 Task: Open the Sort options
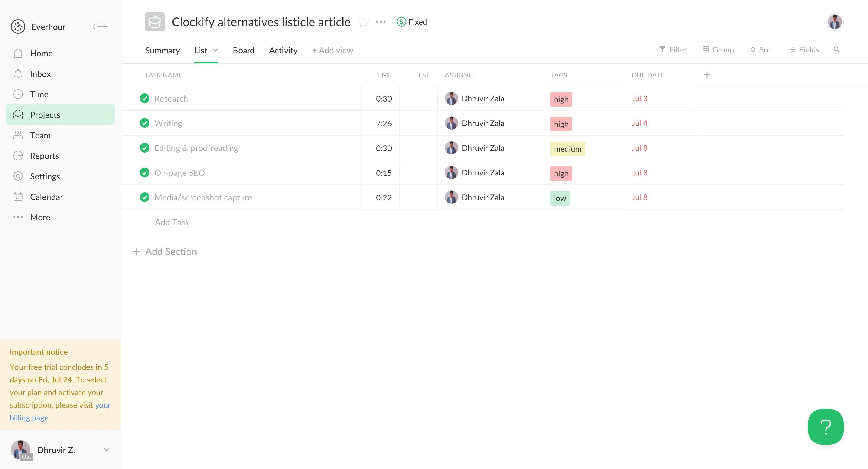click(x=762, y=50)
